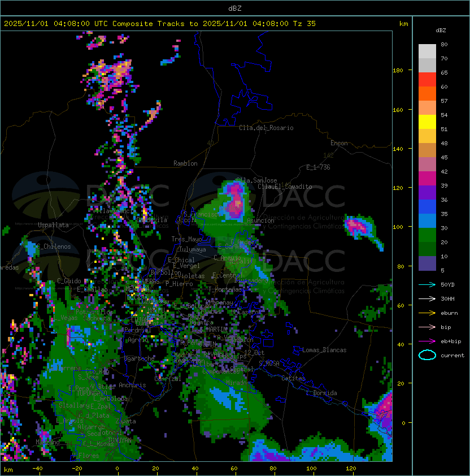Pick the red 60–65 dBZ swatch
This screenshot has height=476, width=470.
(427, 80)
